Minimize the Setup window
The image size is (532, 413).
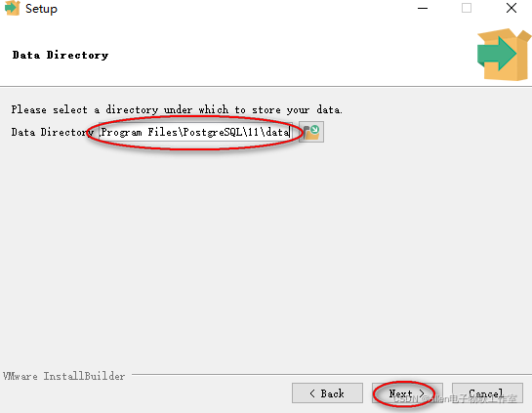click(x=423, y=8)
